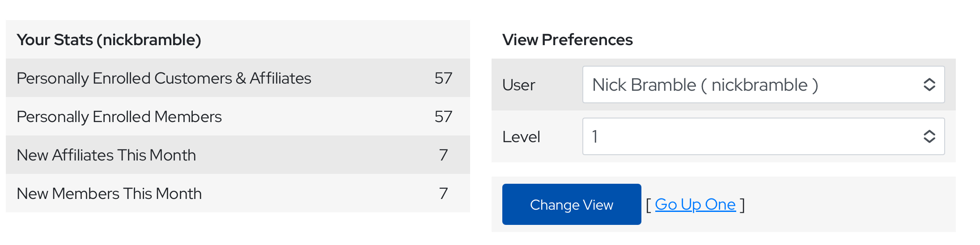980x245 pixels.
Task: Click the User dropdown up-down chevron icon
Action: click(x=929, y=85)
